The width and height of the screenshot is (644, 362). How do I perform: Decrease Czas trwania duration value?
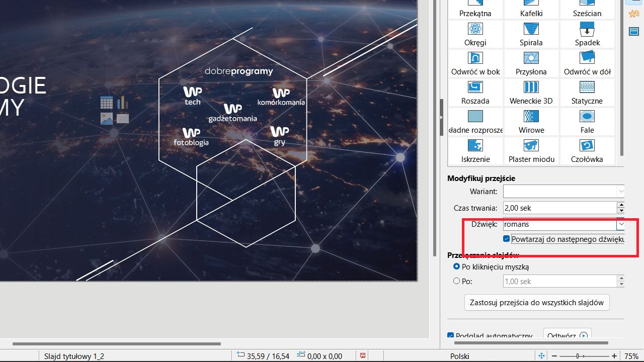pos(621,211)
